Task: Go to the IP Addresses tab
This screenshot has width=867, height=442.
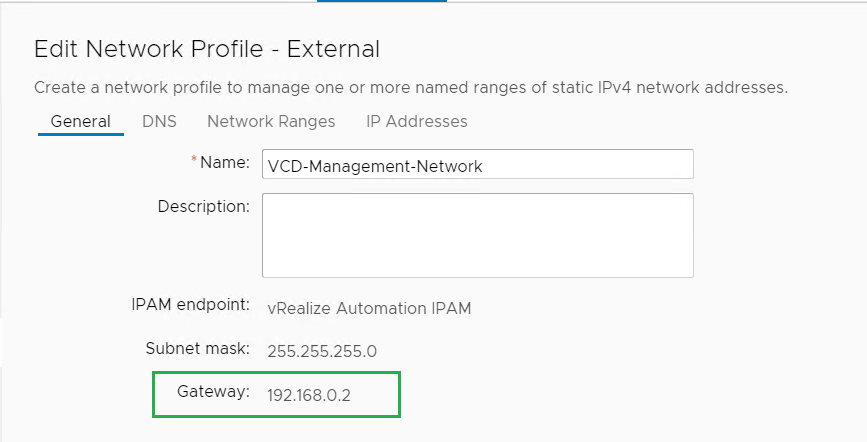Action: coord(417,121)
